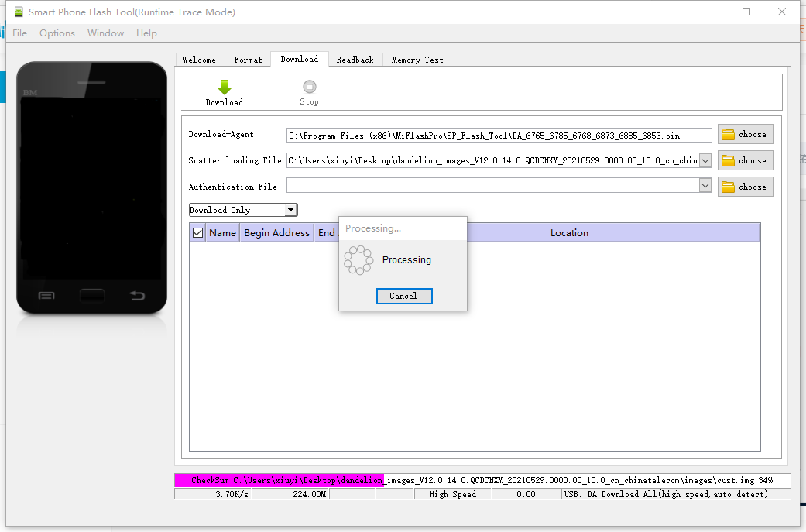Open the File menu
The height and width of the screenshot is (532, 806).
pos(19,33)
